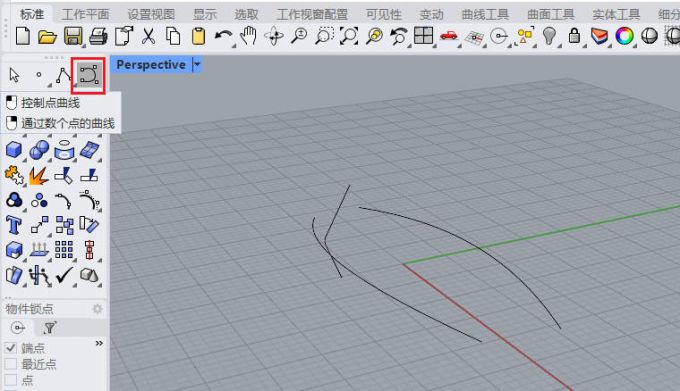Select the Pan hand tool

249,36
